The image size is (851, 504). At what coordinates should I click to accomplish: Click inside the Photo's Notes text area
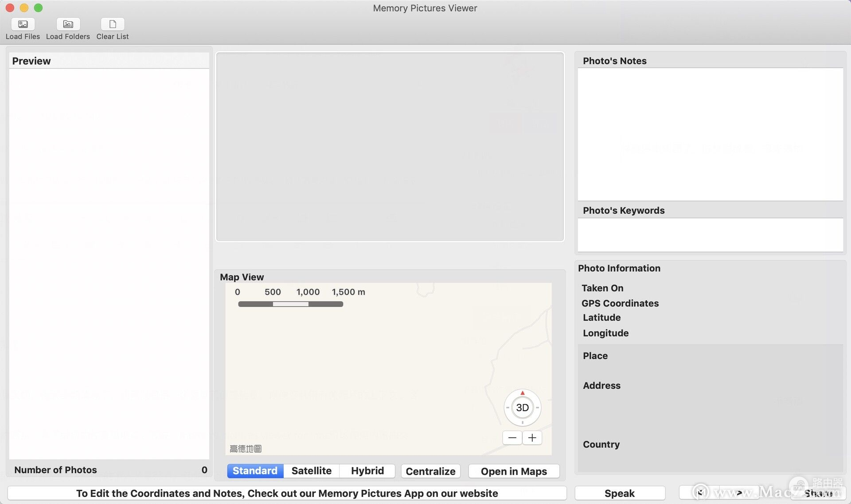[x=710, y=134]
